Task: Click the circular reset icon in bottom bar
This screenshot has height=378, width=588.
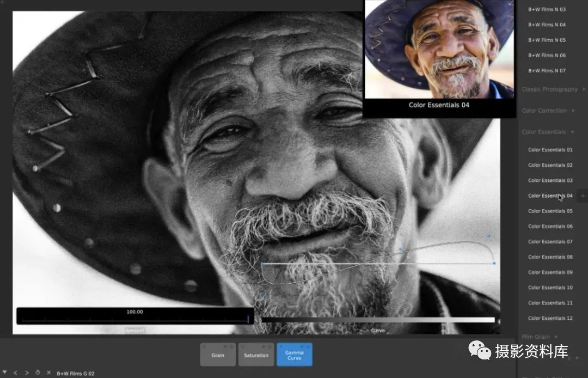Action: pyautogui.click(x=38, y=373)
